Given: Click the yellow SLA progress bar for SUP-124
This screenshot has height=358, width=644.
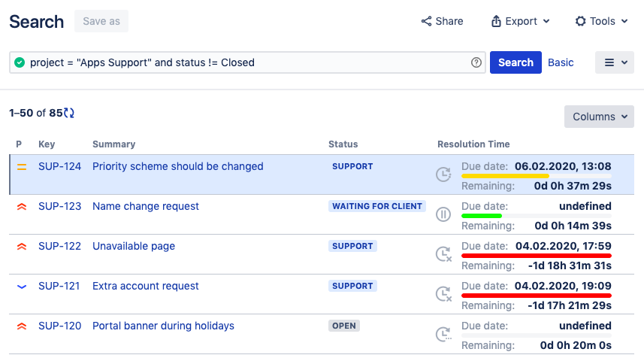Looking at the screenshot, I should click(505, 176).
